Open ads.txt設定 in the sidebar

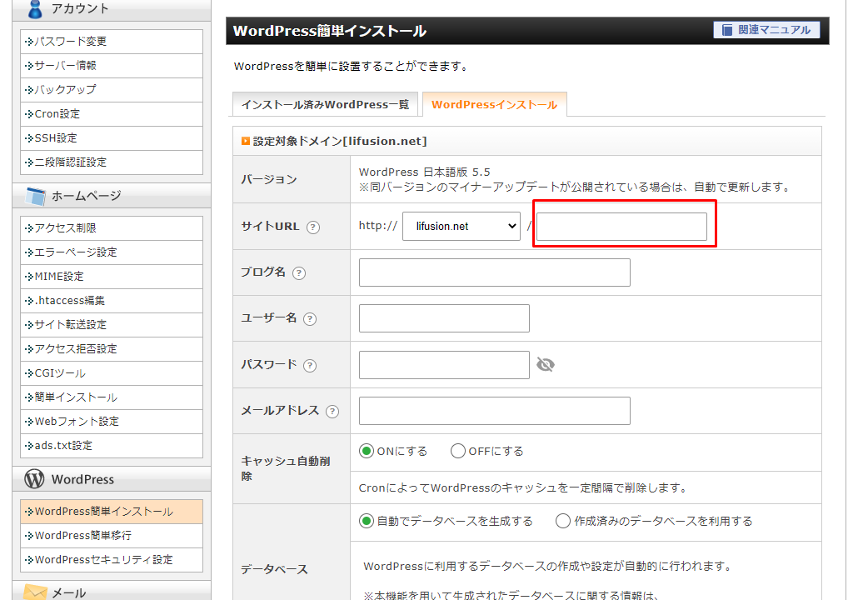pos(112,446)
